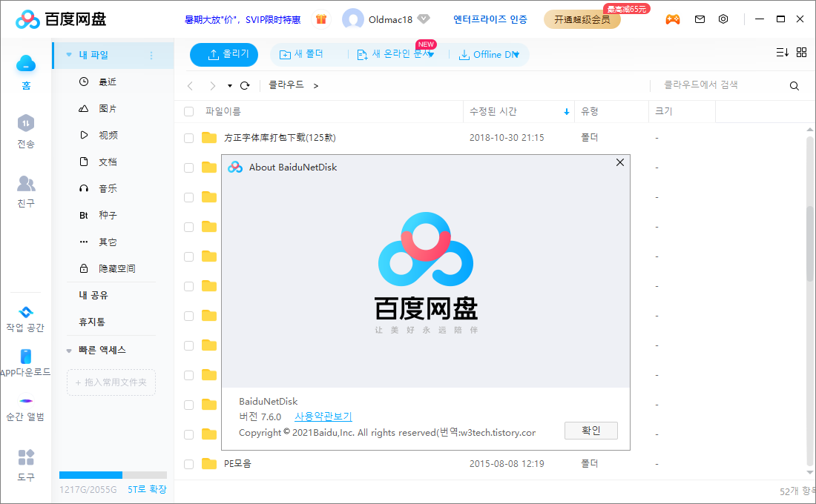Click 开通超级会员 membership button
The image size is (816, 504).
[x=582, y=19]
